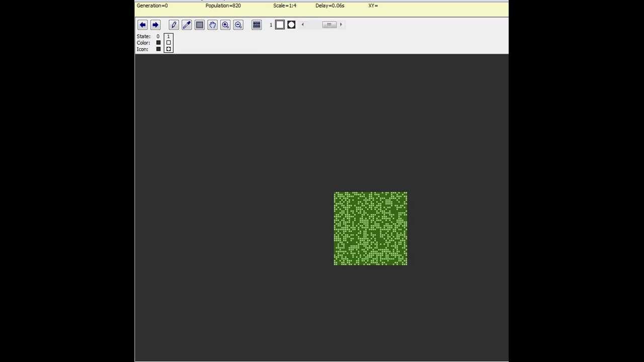Select the pencil draw tool
Screen dimensions: 644x362
(x=174, y=25)
